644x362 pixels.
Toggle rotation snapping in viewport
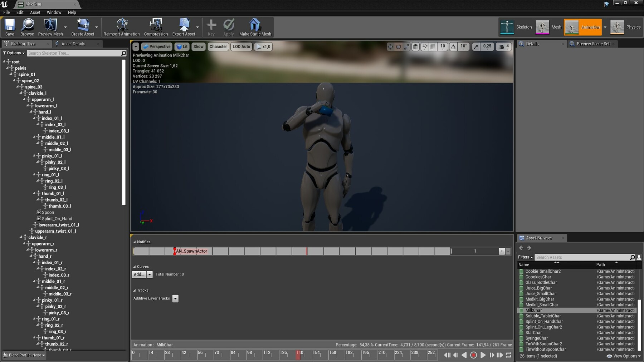pyautogui.click(x=453, y=46)
